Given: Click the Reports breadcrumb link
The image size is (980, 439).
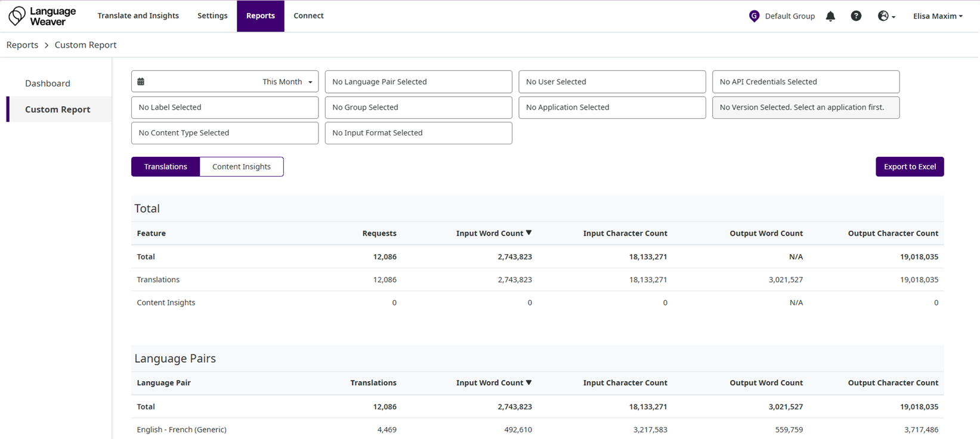Looking at the screenshot, I should (x=22, y=45).
